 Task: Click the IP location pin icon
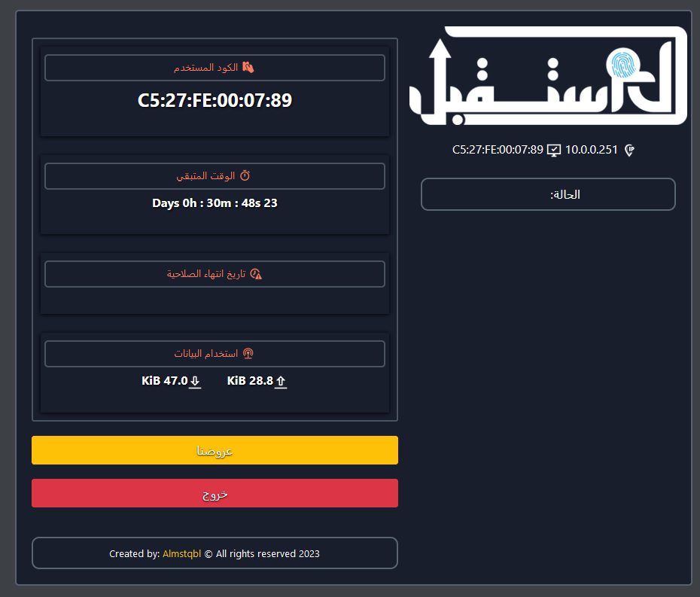tap(629, 150)
